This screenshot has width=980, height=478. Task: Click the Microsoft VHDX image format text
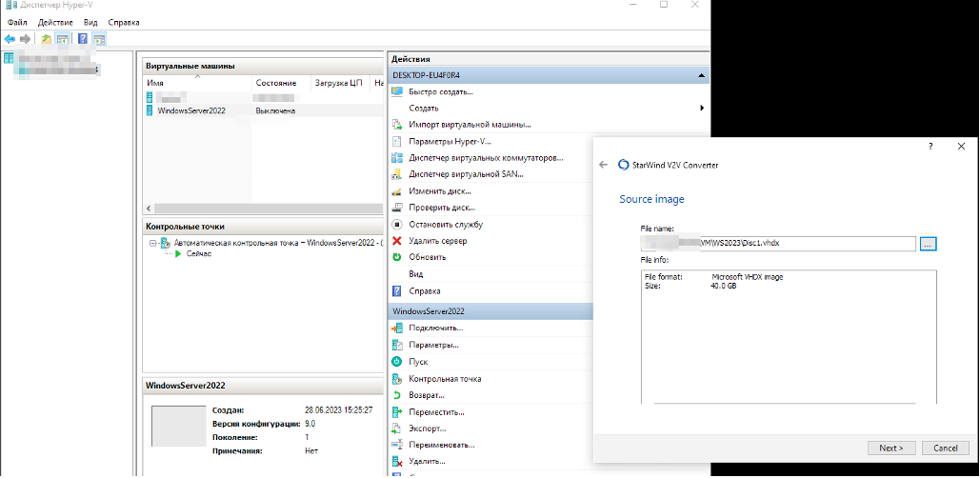[748, 277]
